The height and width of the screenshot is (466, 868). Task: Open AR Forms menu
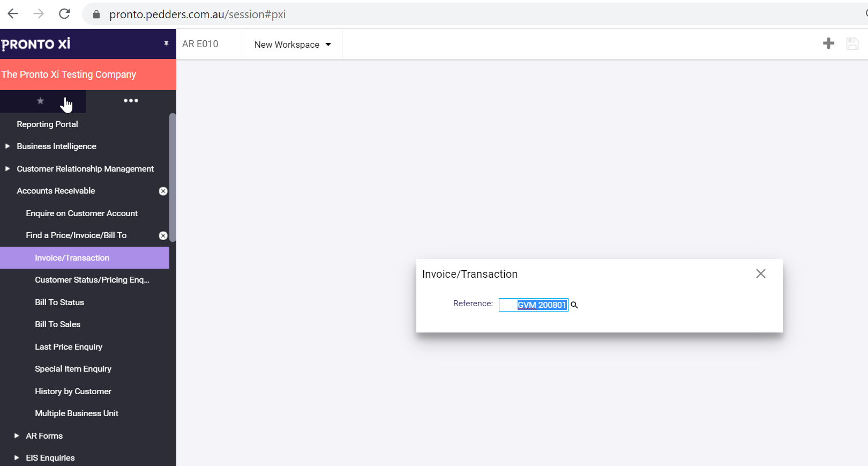[x=44, y=436]
